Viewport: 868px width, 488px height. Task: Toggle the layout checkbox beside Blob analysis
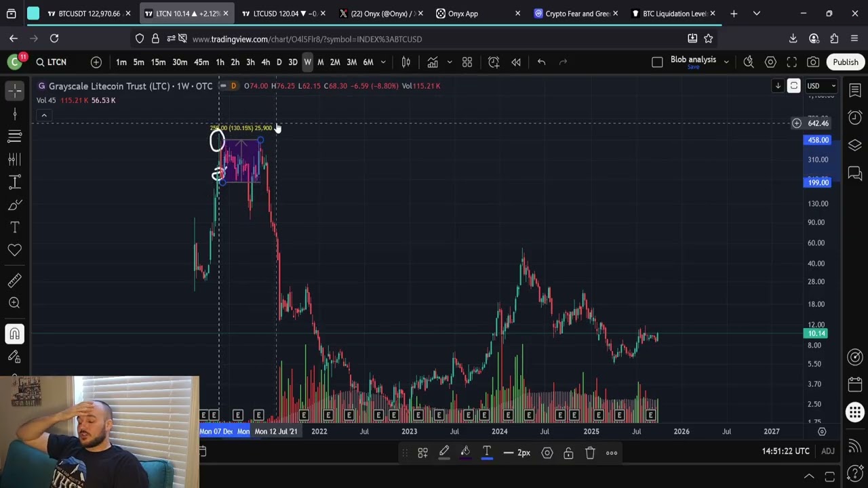pyautogui.click(x=657, y=62)
